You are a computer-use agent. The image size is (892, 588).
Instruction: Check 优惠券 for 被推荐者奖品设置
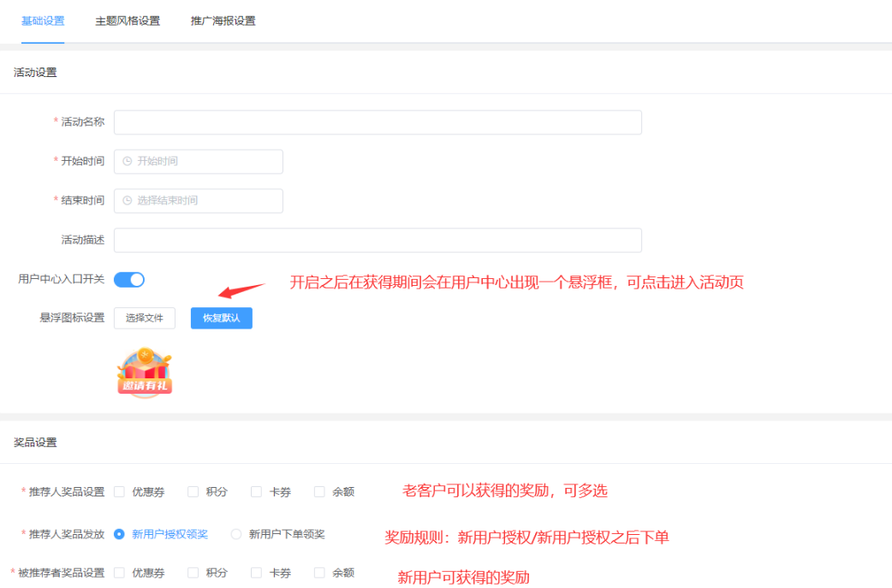coord(119,573)
